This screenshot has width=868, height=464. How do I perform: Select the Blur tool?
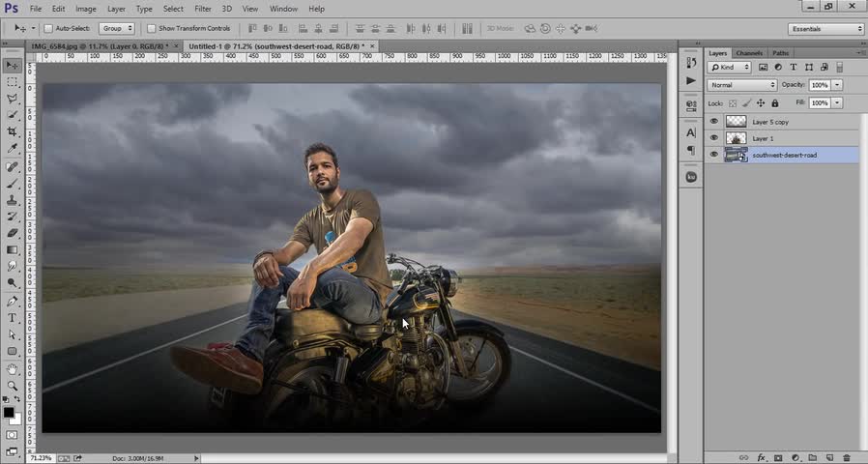click(12, 267)
